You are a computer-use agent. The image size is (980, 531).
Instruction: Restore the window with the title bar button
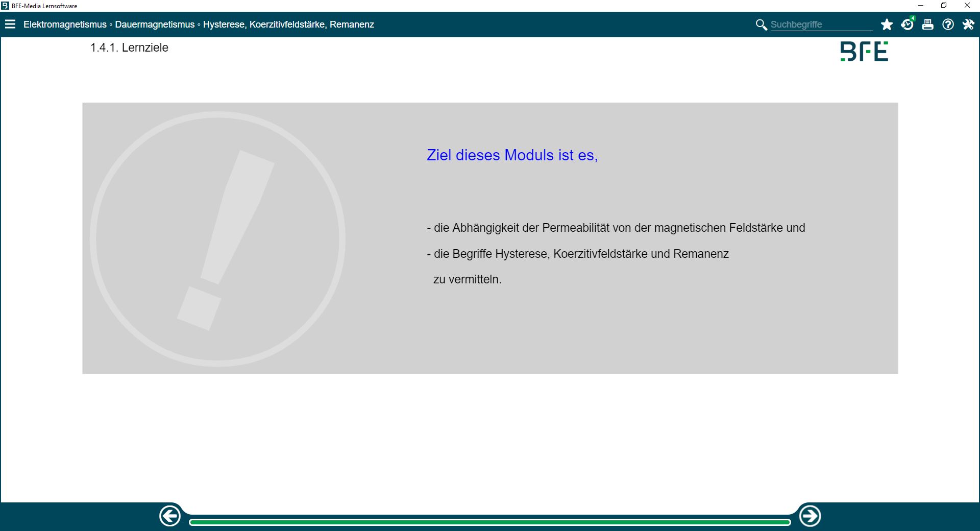tap(944, 6)
